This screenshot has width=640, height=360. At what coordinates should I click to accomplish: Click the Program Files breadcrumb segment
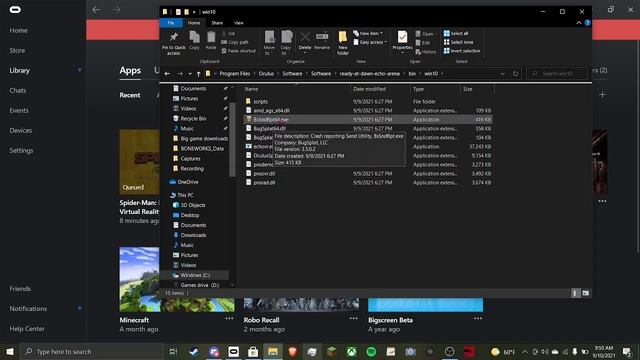(234, 74)
